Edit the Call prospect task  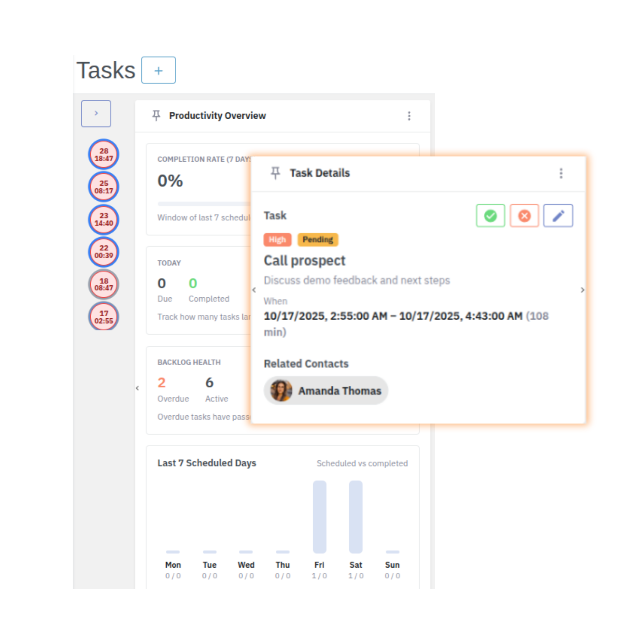pyautogui.click(x=558, y=216)
